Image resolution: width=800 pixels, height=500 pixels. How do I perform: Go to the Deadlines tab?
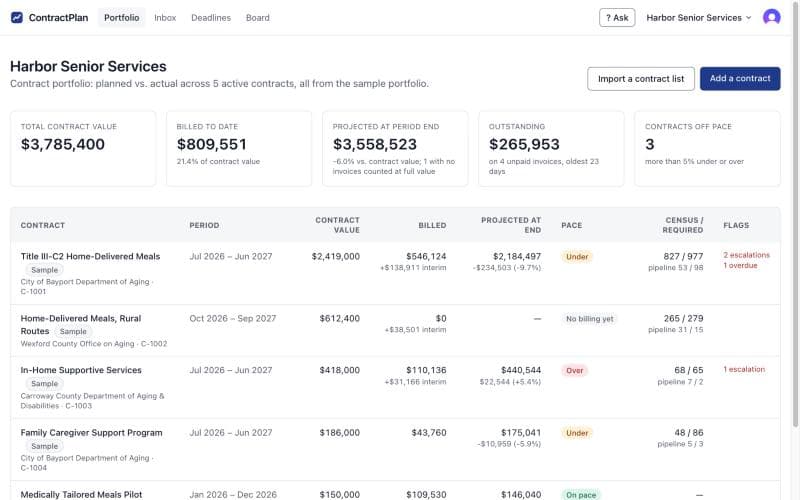(211, 17)
